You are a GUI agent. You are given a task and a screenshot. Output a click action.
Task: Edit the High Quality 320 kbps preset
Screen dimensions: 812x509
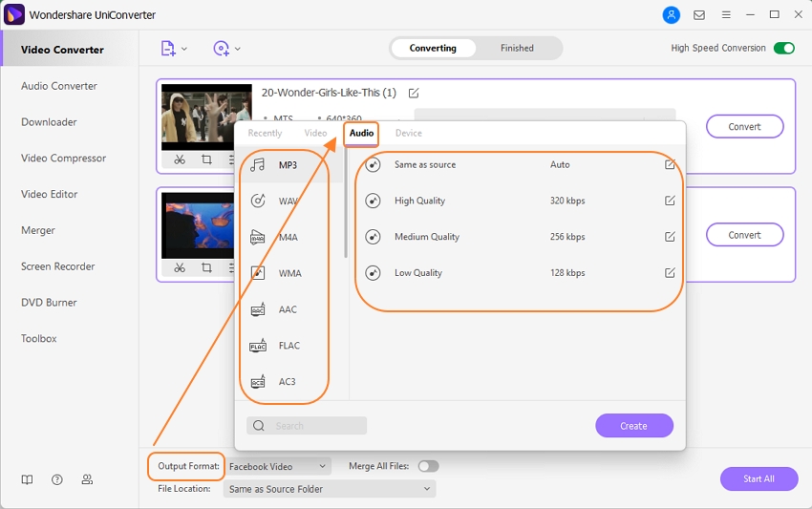pyautogui.click(x=670, y=201)
